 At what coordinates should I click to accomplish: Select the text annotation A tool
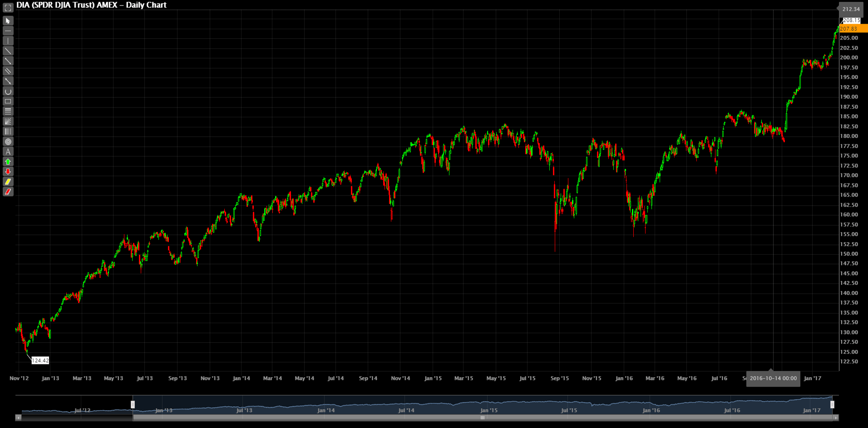click(x=8, y=152)
